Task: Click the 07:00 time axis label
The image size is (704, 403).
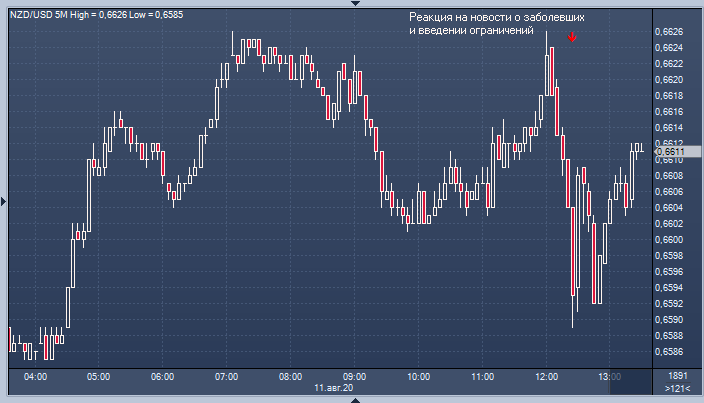Action: coord(226,377)
